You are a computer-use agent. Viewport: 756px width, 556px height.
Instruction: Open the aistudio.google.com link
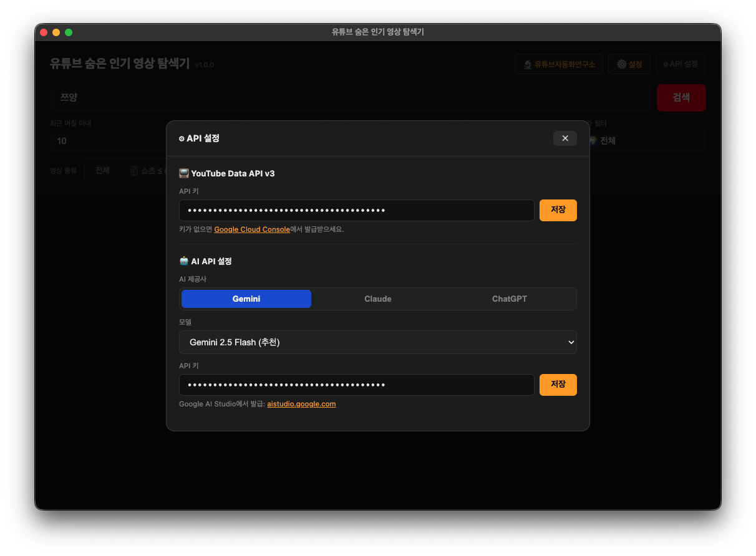pyautogui.click(x=301, y=404)
